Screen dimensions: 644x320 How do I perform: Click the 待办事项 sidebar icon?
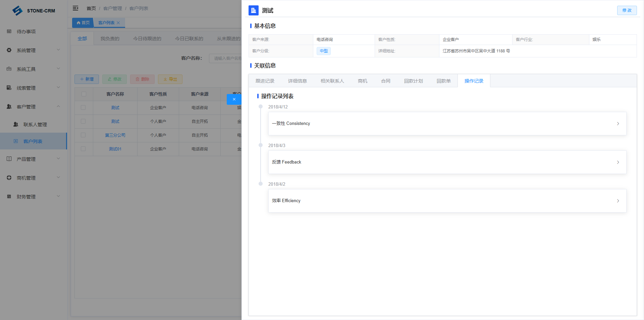[9, 32]
